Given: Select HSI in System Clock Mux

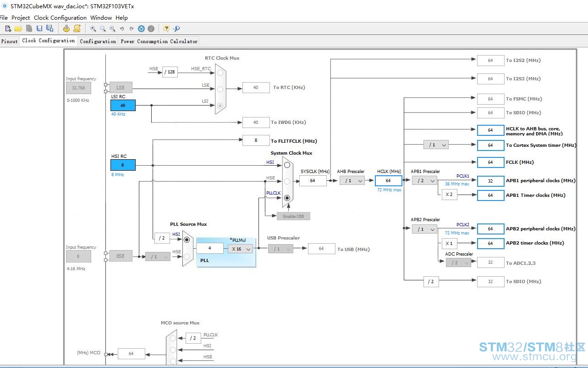Looking at the screenshot, I should (x=287, y=164).
